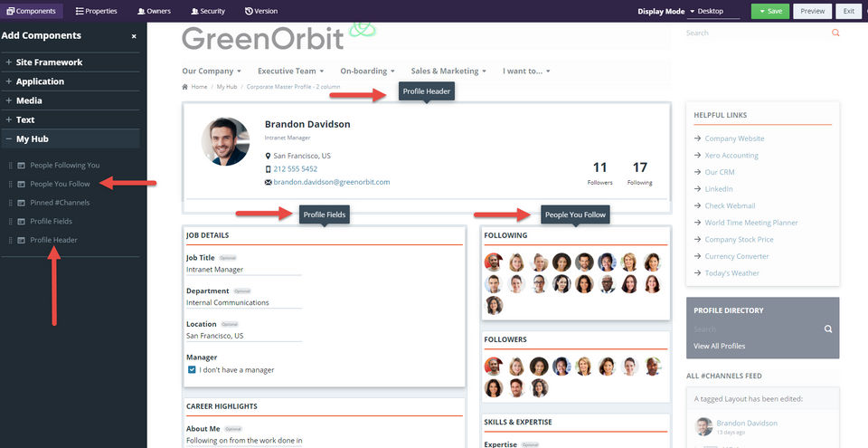Image resolution: width=868 pixels, height=448 pixels.
Task: Click the orange search magnifier icon
Action: [835, 33]
